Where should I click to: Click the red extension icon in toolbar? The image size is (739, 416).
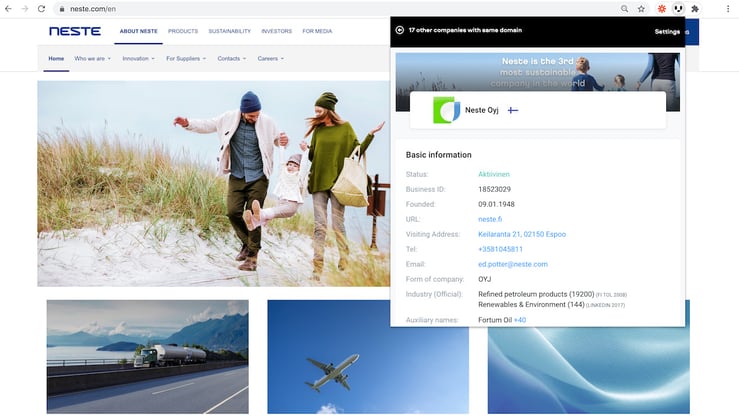[661, 8]
